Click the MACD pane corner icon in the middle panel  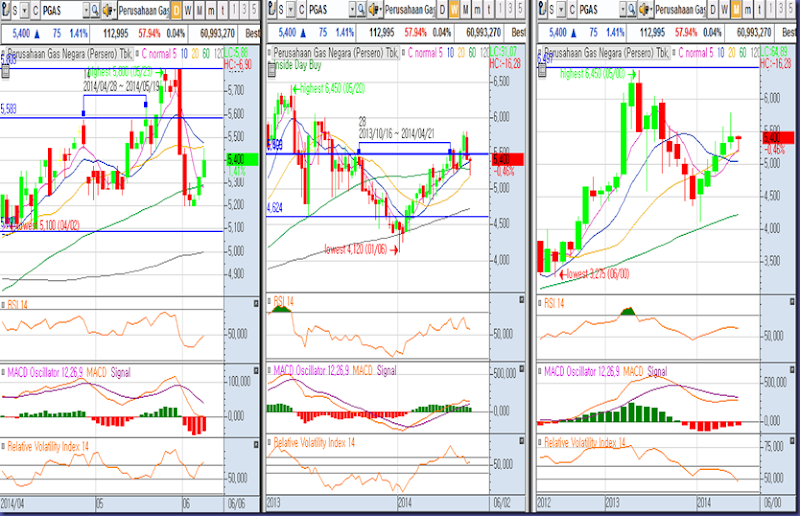(521, 369)
